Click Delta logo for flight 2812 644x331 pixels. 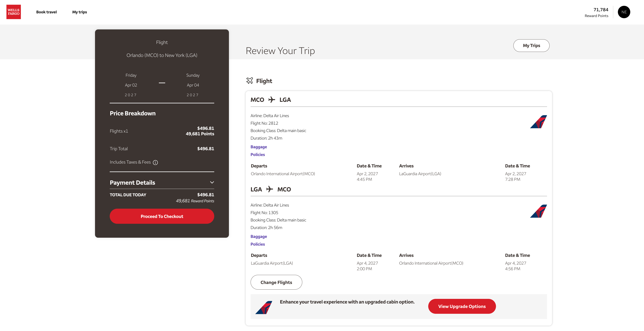538,122
